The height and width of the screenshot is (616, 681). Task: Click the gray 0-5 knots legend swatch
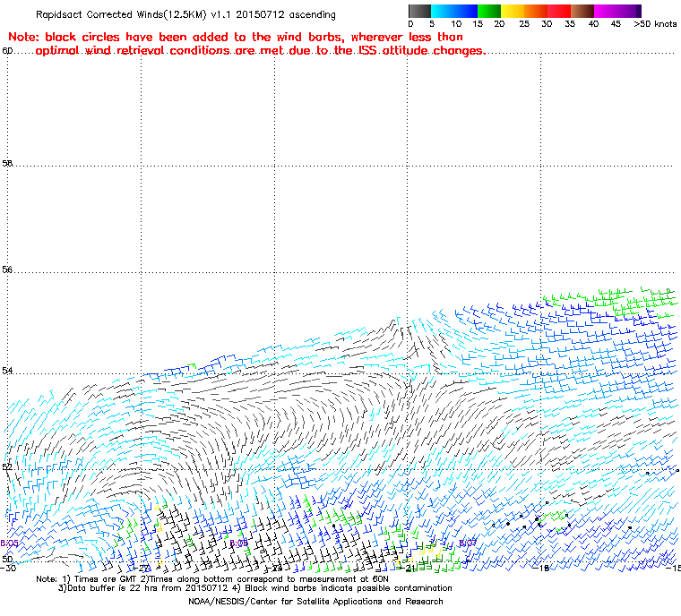[419, 11]
